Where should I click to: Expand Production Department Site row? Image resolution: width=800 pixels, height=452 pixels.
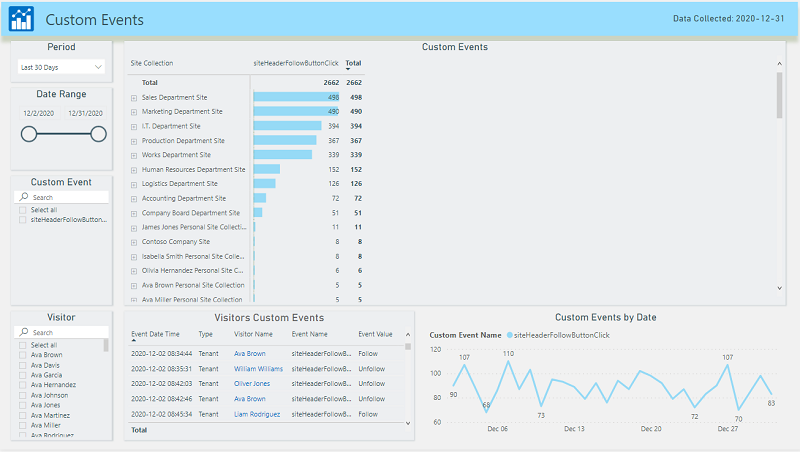pyautogui.click(x=134, y=141)
